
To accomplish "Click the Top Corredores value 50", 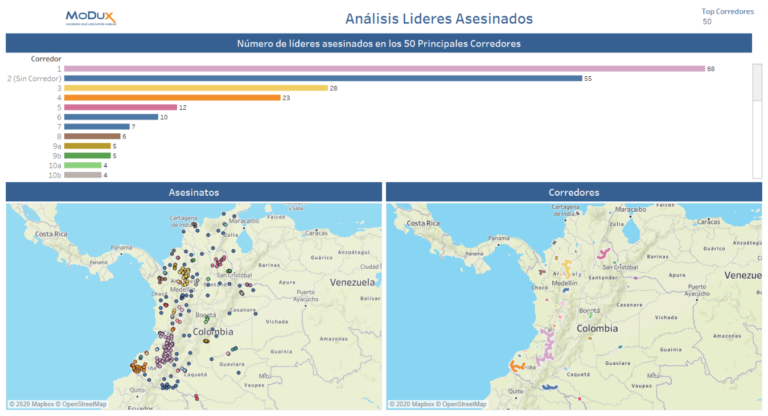I will click(707, 21).
